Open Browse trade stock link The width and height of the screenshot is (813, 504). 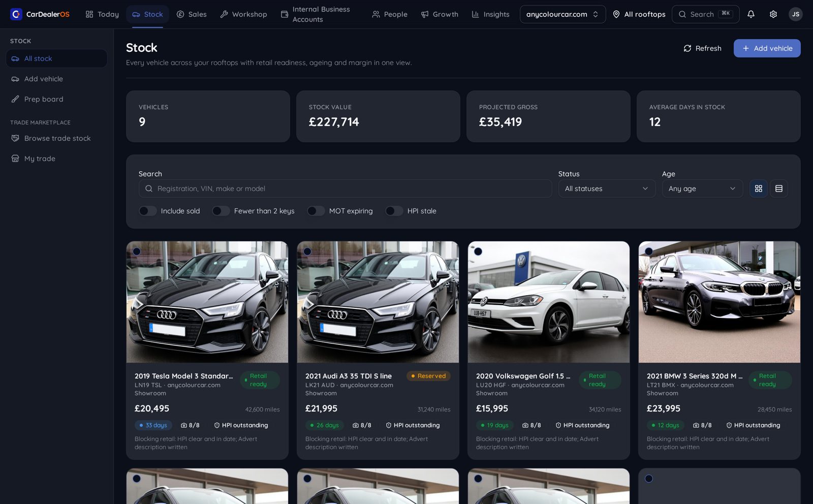(x=56, y=138)
